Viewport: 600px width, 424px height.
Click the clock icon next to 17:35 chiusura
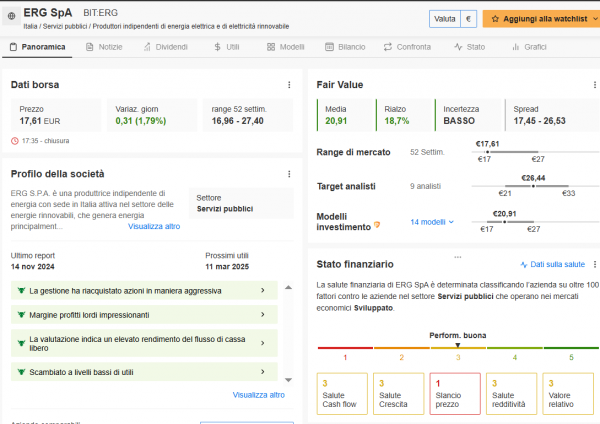point(15,141)
